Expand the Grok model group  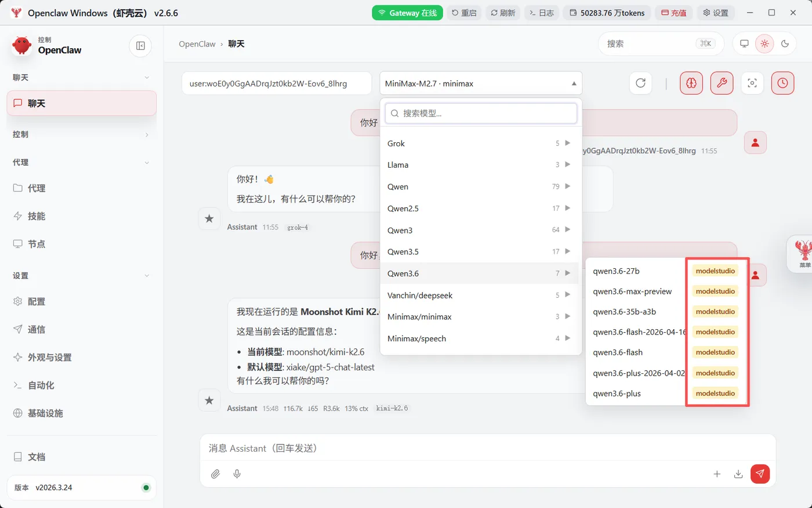[480, 143]
